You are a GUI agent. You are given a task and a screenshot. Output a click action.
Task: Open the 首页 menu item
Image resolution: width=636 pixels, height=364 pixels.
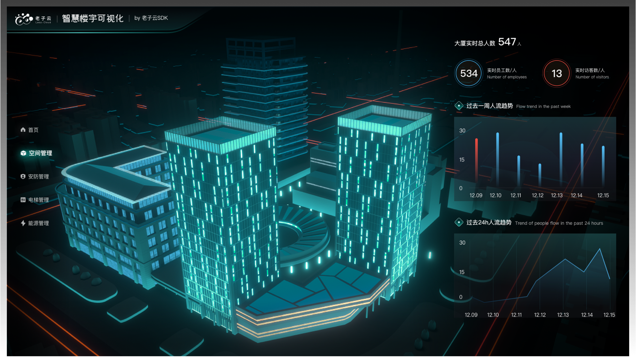tap(33, 130)
